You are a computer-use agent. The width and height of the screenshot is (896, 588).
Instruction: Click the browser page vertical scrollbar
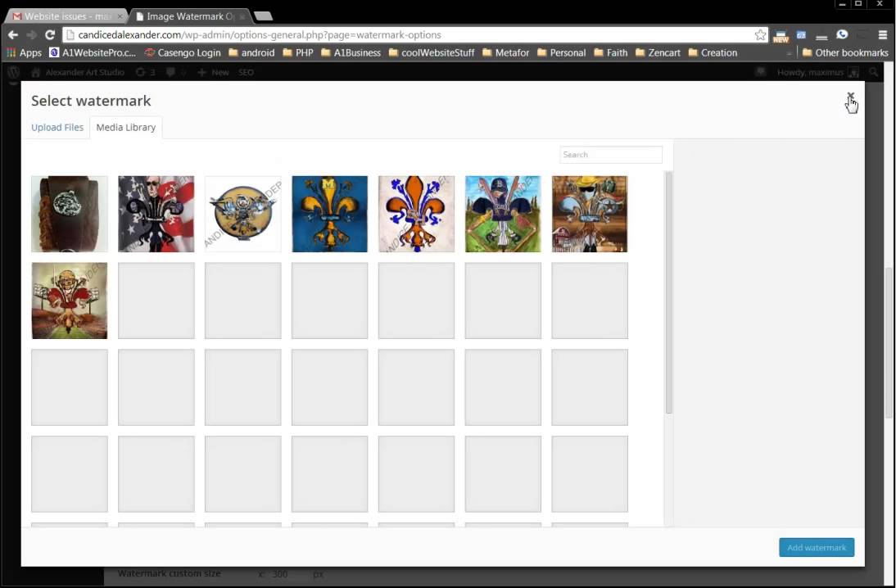(x=889, y=343)
